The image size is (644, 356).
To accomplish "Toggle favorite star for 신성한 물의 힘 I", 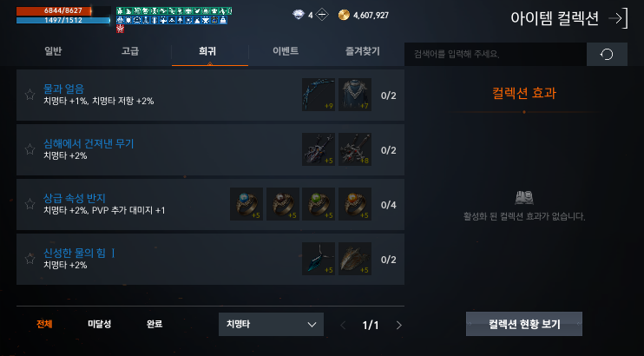I will point(30,259).
